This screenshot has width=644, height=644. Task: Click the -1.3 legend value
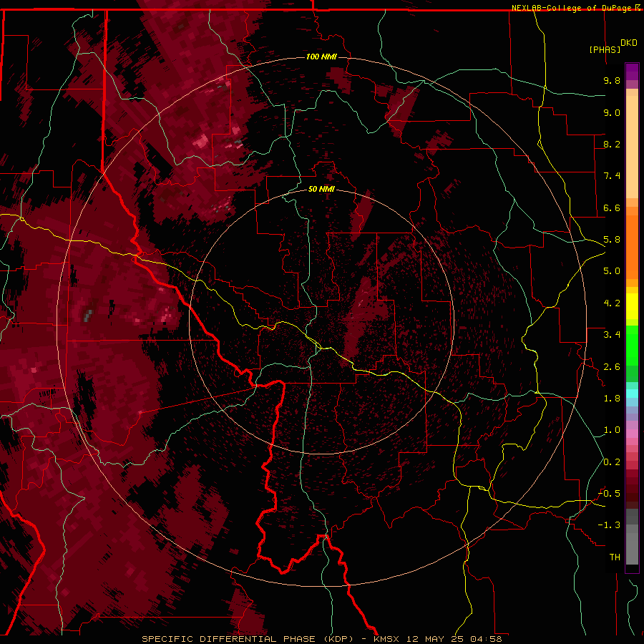click(609, 525)
